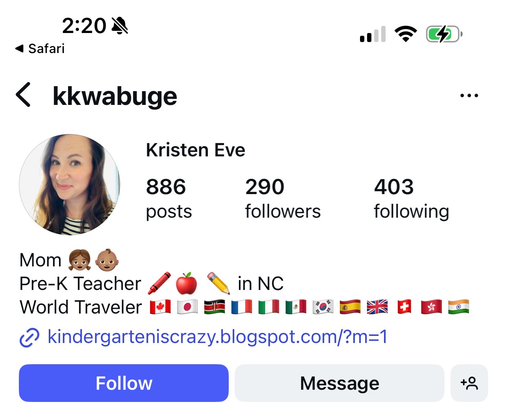View the 886 posts count

pos(169,198)
